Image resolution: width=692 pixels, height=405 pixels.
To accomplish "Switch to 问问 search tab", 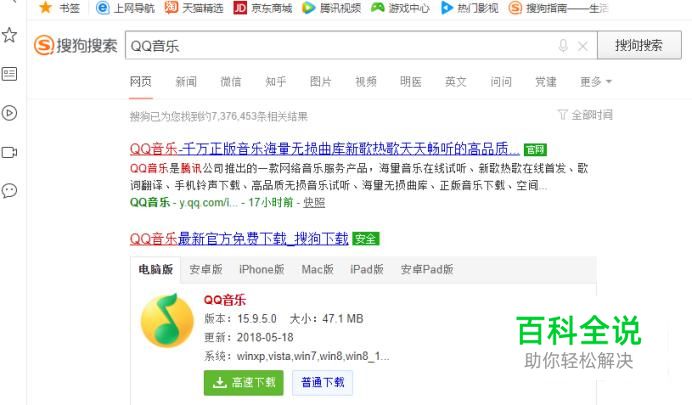I will (x=501, y=82).
